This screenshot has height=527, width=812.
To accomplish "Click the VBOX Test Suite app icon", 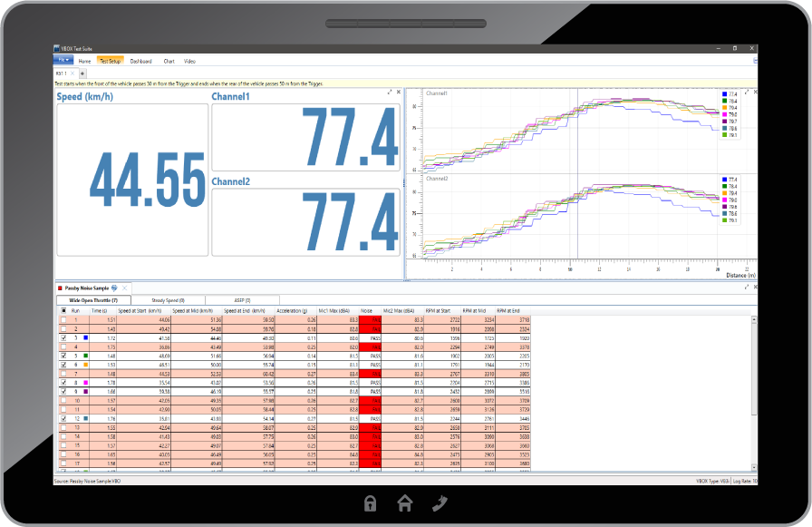I will tap(57, 50).
